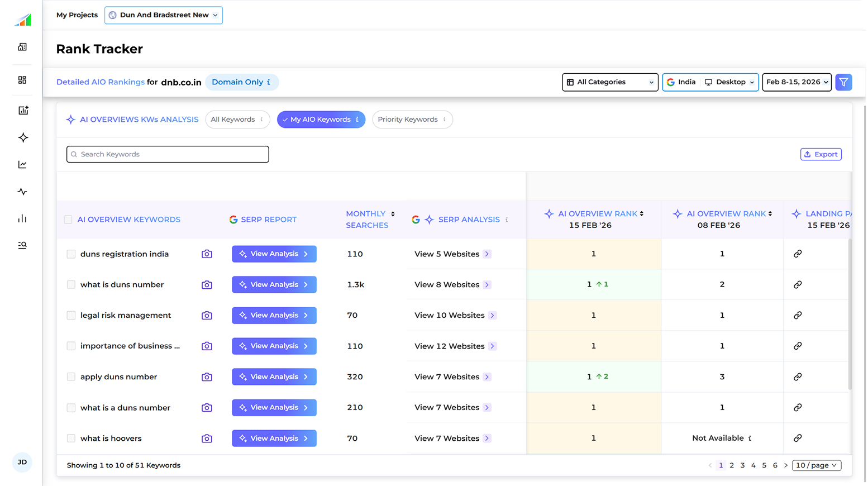
Task: Click the Search Keywords input field
Action: click(x=168, y=155)
